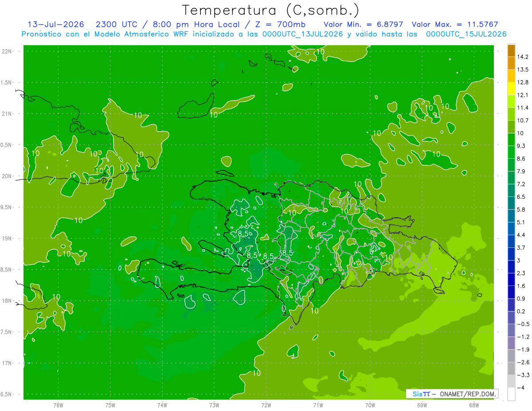Image resolution: width=532 pixels, height=411 pixels.
Task: Select the date text "13-Jul-2026"
Action: point(56,24)
